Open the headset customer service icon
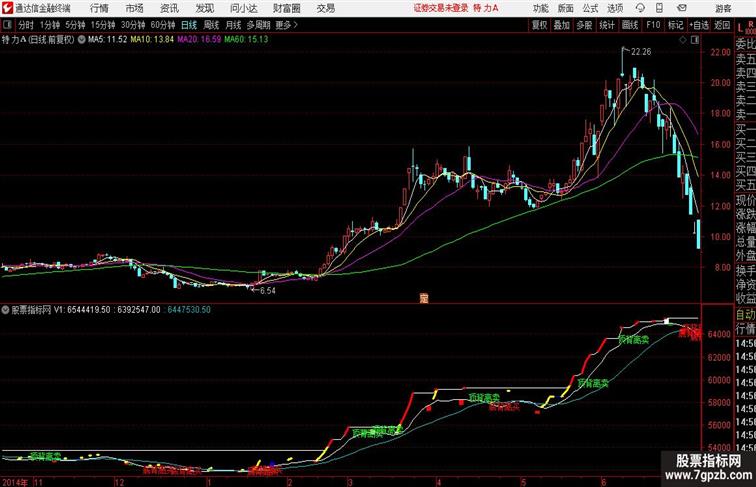 pyautogui.click(x=640, y=8)
